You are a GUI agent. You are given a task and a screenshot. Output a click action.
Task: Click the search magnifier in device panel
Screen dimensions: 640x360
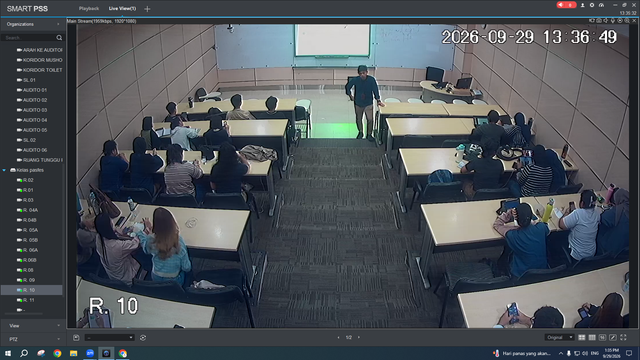pyautogui.click(x=59, y=38)
